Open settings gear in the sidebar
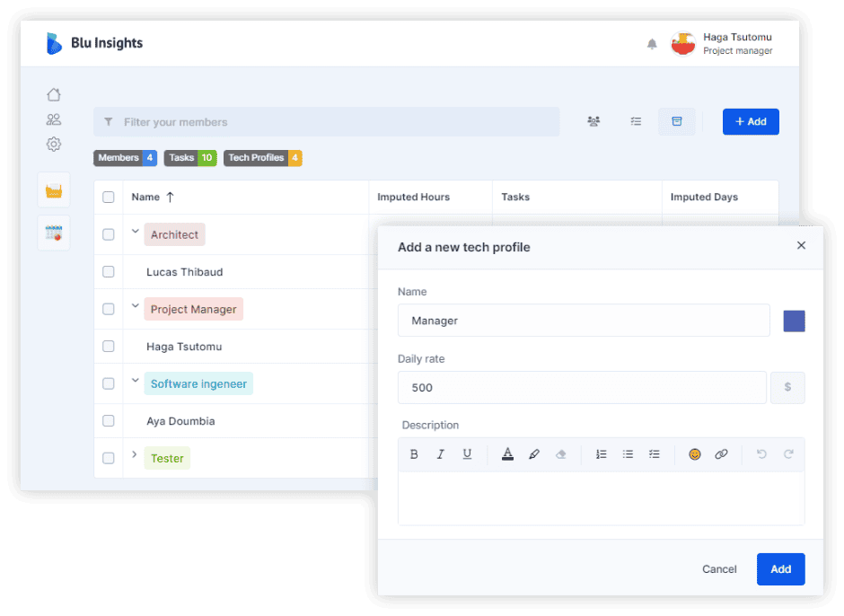Viewport: 844px width, 616px height. click(54, 145)
